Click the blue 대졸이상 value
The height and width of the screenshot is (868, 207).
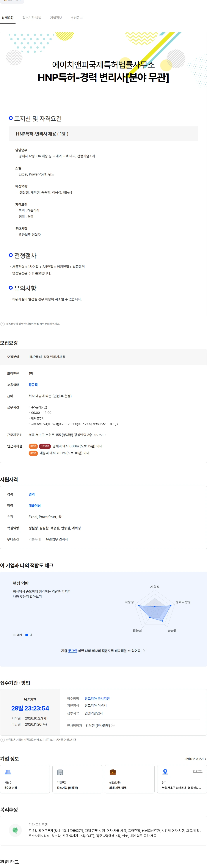(x=35, y=506)
